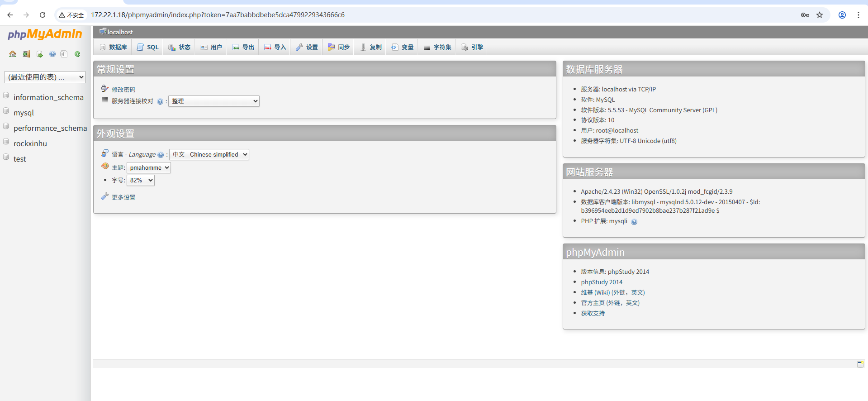Click help icon next to 服务器连接校对
The height and width of the screenshot is (401, 868).
coord(160,101)
